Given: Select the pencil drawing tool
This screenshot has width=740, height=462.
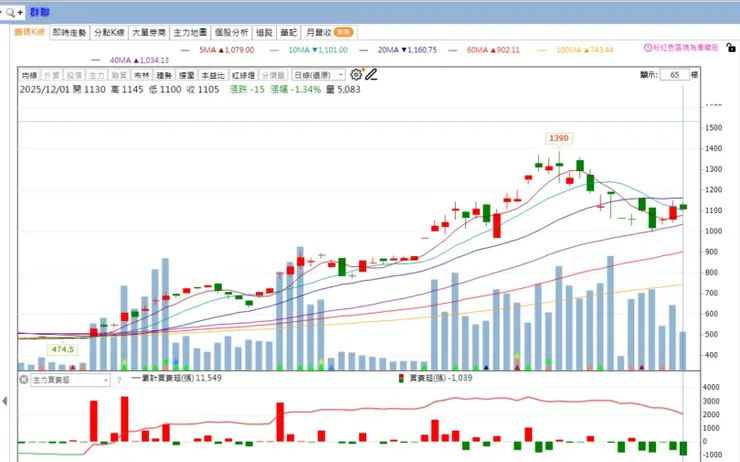Looking at the screenshot, I should pyautogui.click(x=371, y=75).
